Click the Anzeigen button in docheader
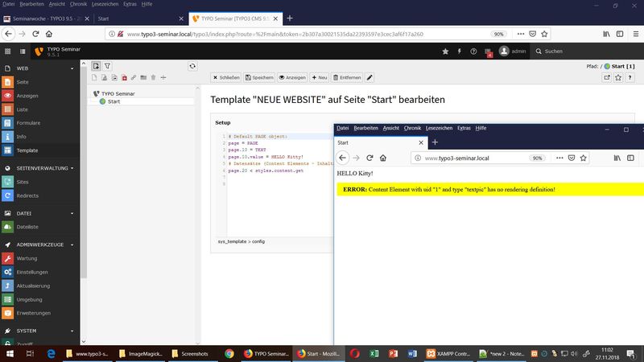Image resolution: width=644 pixels, height=362 pixels. pyautogui.click(x=292, y=77)
